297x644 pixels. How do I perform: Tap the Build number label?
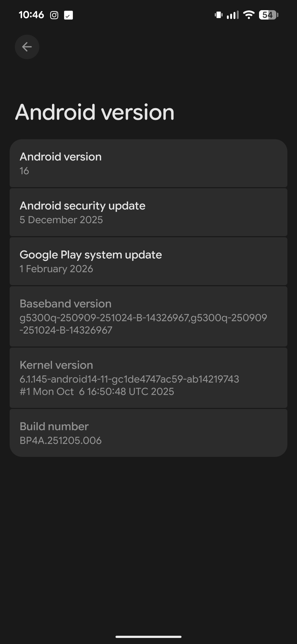[54, 427]
